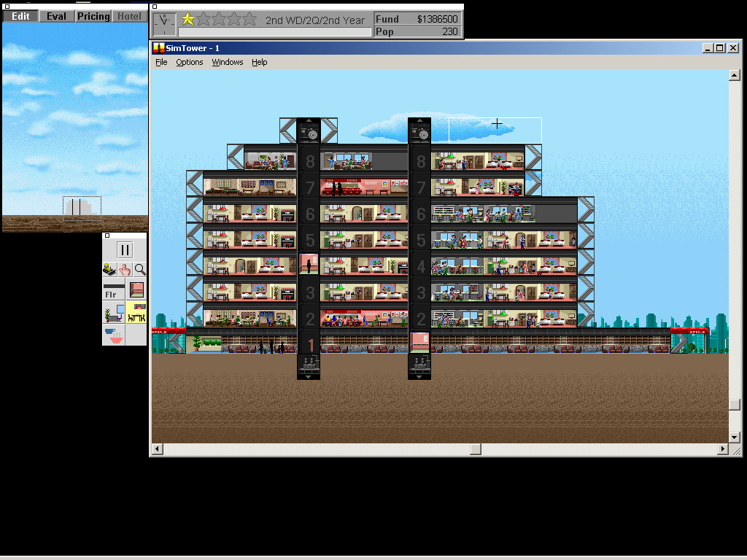The image size is (747, 560).
Task: Click the date text 2nd WD/2Q/2nd Year
Action: click(x=315, y=20)
